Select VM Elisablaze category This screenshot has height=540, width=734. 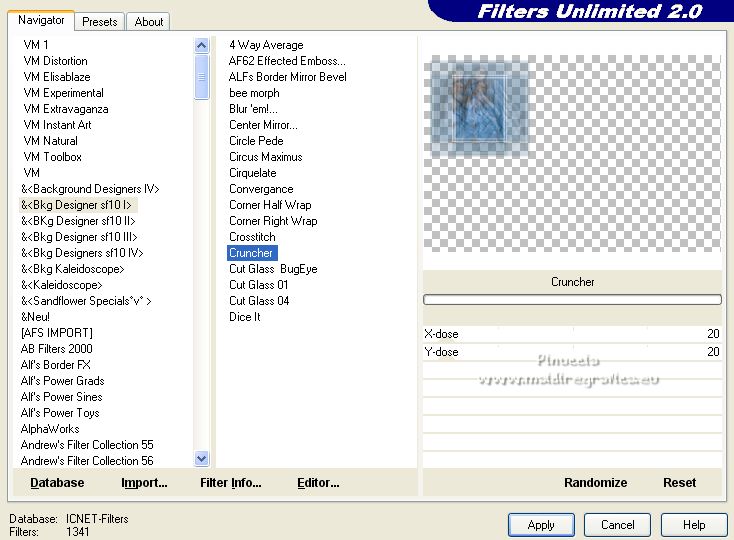(x=57, y=76)
